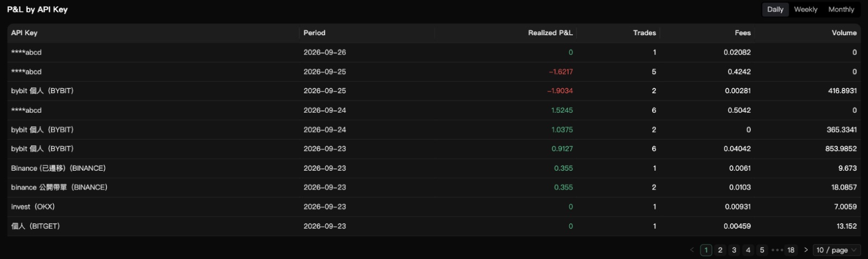
Task: Go to last page 18
Action: 791,250
